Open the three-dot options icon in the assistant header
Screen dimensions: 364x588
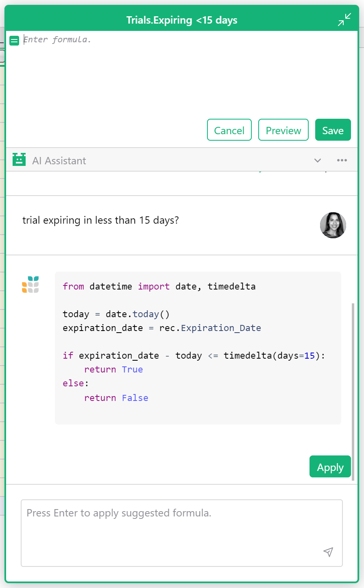point(342,160)
